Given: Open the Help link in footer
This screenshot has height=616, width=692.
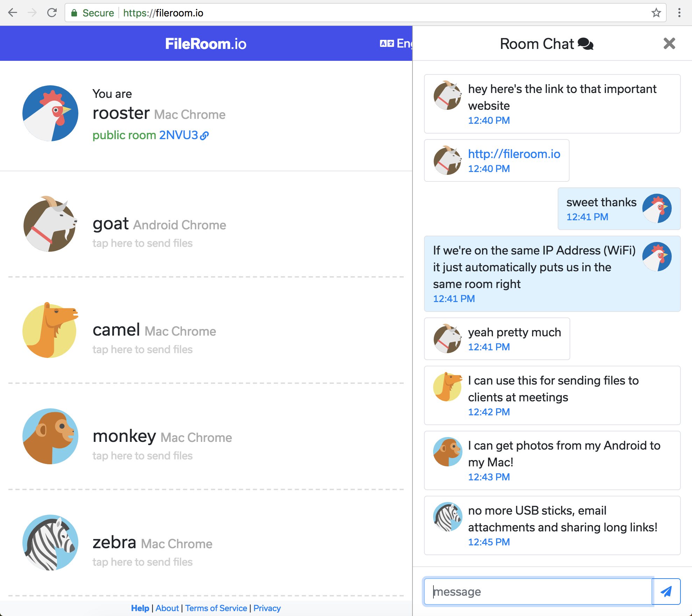Looking at the screenshot, I should [x=140, y=608].
